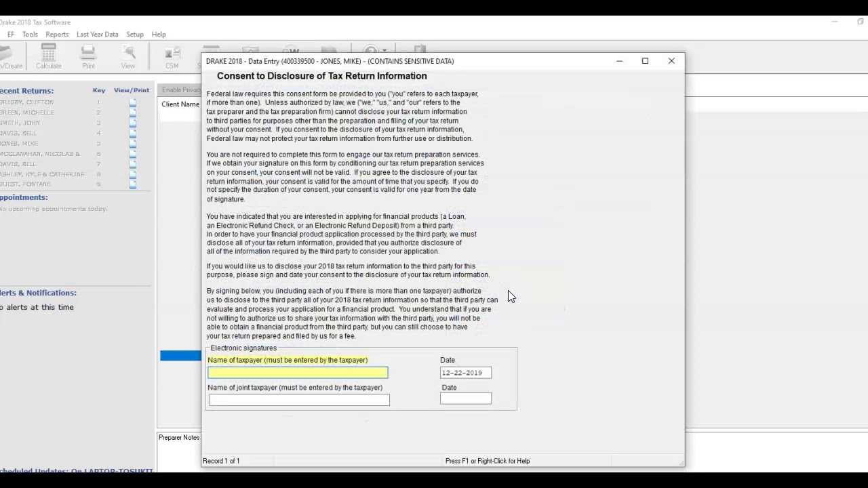This screenshot has height=488, width=868.
Task: Open the Tools menu
Action: tap(30, 35)
